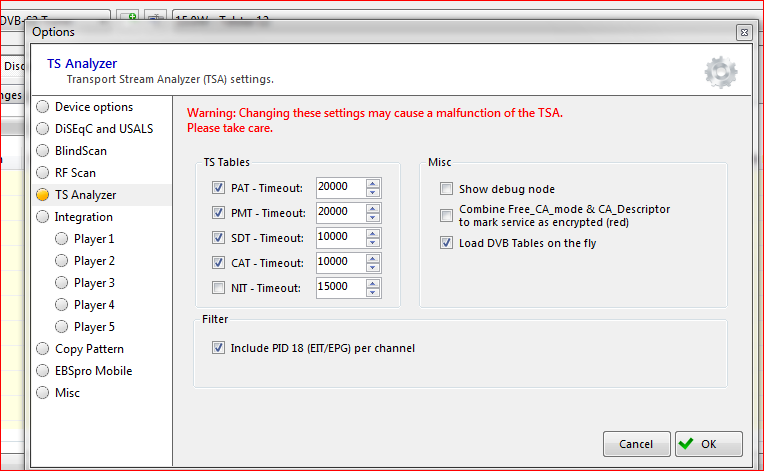The image size is (764, 471).
Task: Increase PAT timeout with the up arrow
Action: tap(373, 182)
